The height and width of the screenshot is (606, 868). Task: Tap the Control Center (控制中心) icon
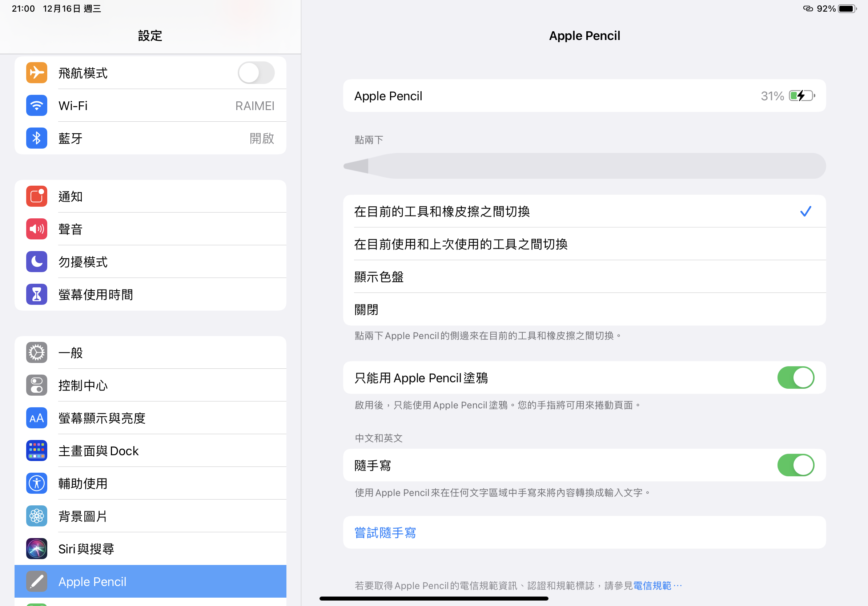coord(37,385)
